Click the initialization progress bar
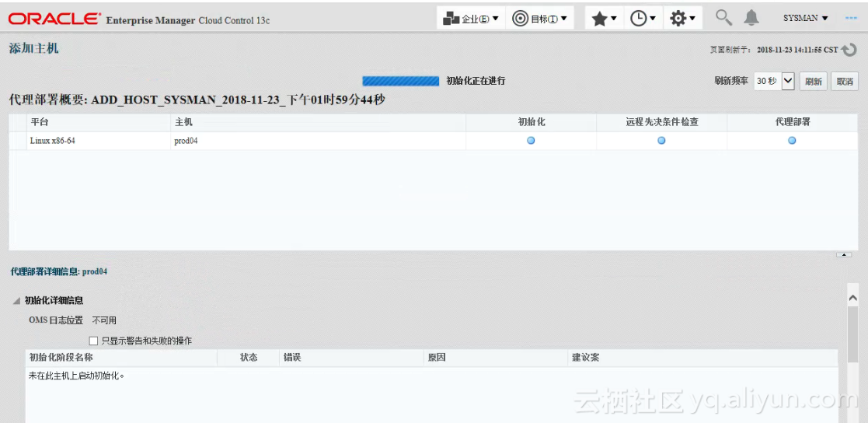This screenshot has width=868, height=423. pos(401,81)
